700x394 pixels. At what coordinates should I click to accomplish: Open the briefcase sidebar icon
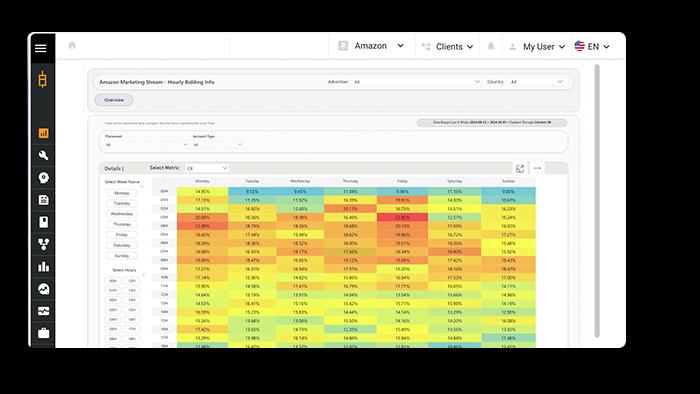click(x=43, y=333)
